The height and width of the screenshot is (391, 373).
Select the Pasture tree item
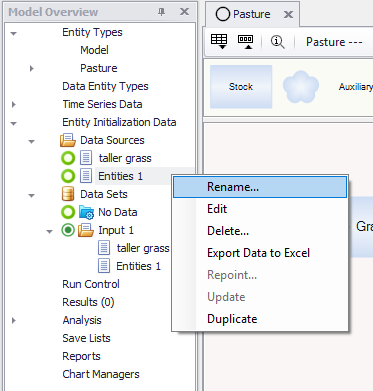tap(99, 68)
